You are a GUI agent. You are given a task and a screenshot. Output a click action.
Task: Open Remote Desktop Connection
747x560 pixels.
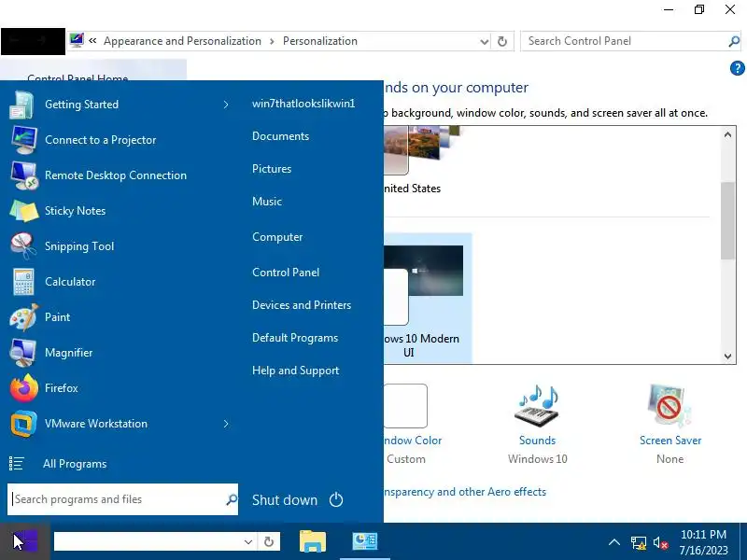coord(120,175)
